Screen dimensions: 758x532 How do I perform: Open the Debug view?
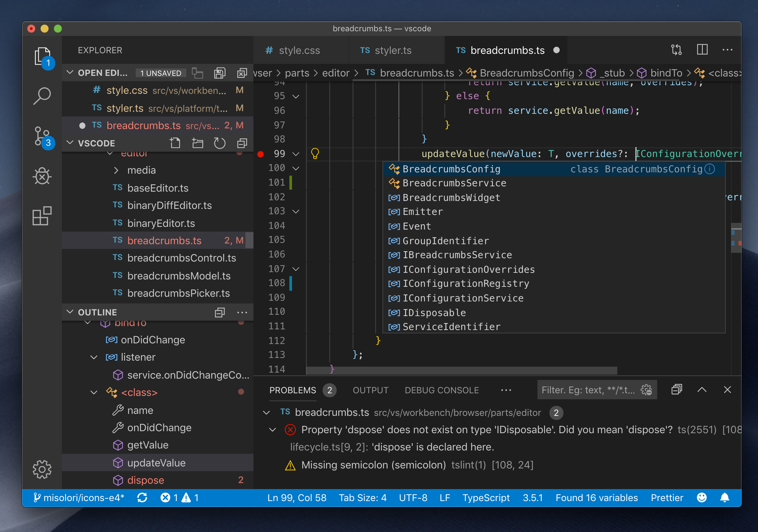[42, 176]
